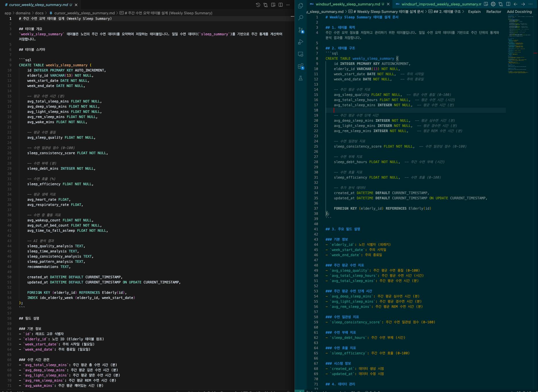
Task: Click symbol icon before '## 2. 테이블 구조' breadcrumb
Action: (430, 12)
